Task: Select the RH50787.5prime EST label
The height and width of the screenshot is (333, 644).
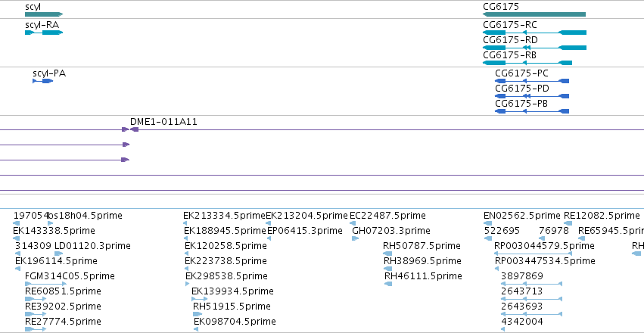Action: tap(422, 246)
